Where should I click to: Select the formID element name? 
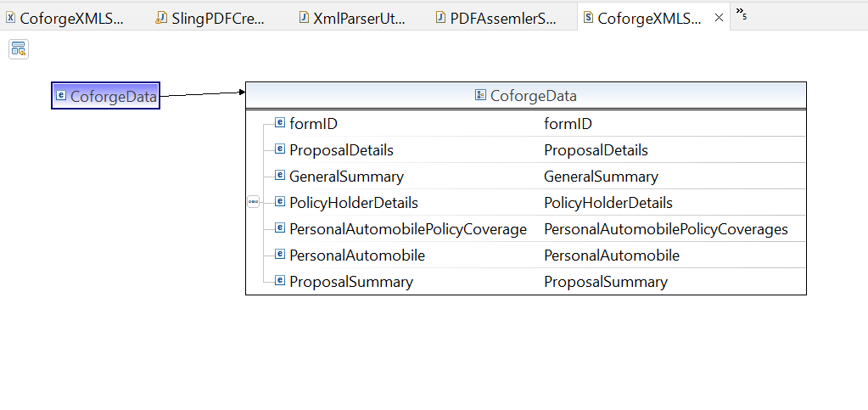313,124
